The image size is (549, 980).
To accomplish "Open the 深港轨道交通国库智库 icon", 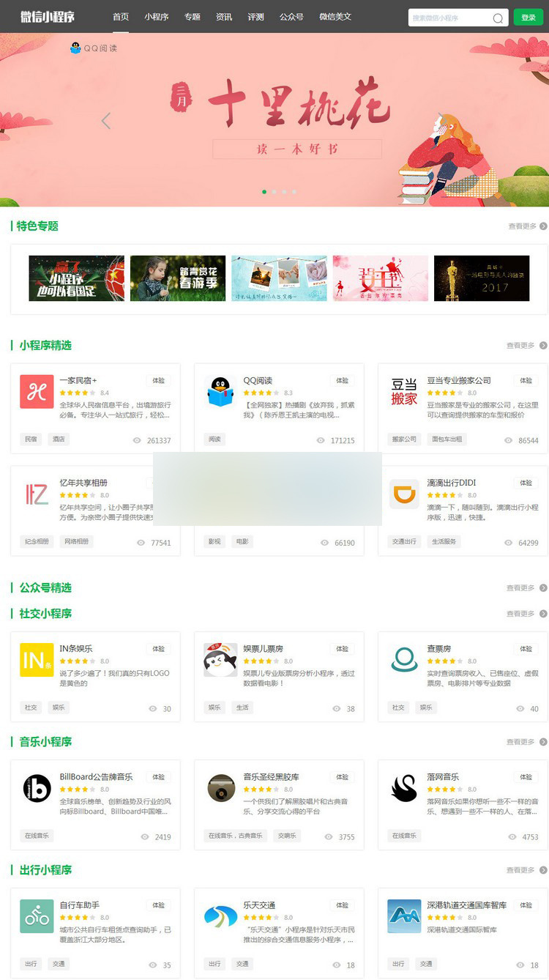I will click(404, 916).
